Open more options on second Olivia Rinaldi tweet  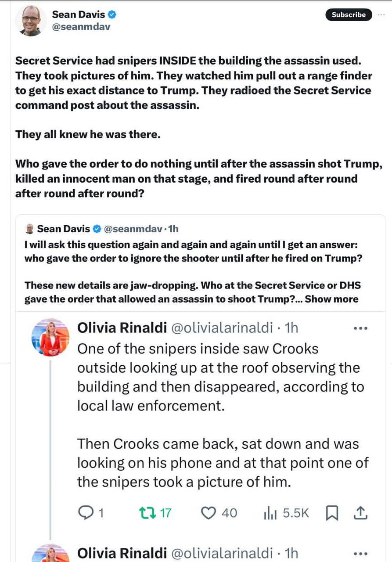click(x=360, y=553)
